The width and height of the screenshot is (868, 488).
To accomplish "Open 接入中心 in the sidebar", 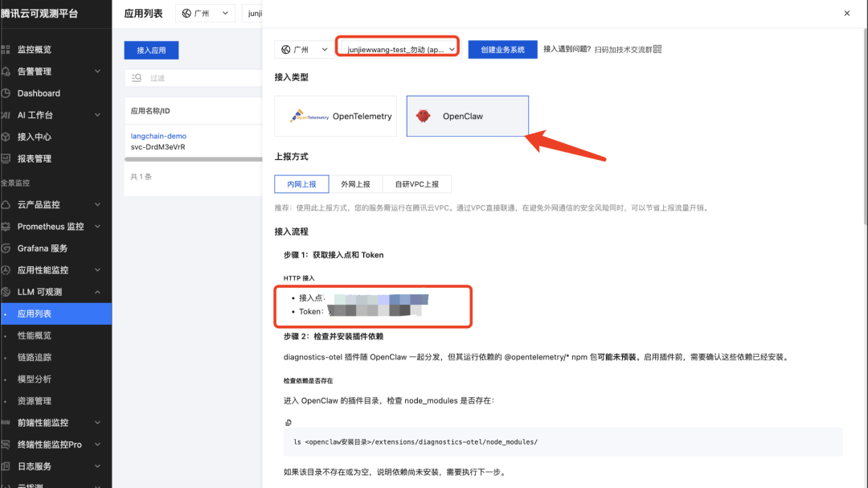I will point(35,136).
